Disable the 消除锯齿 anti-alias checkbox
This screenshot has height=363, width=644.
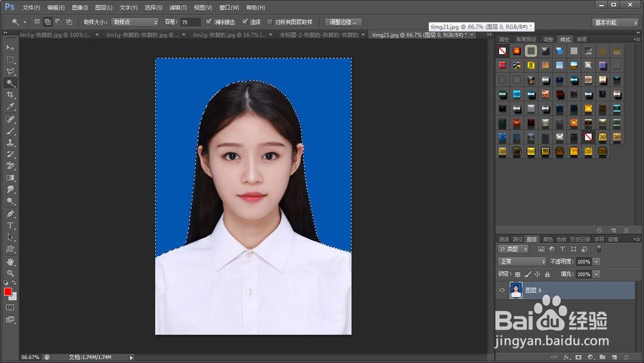point(209,22)
